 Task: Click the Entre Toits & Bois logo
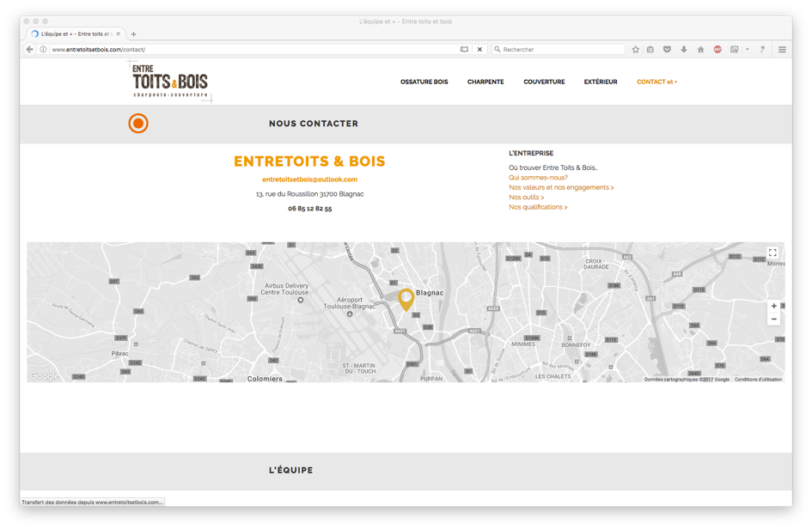[170, 82]
